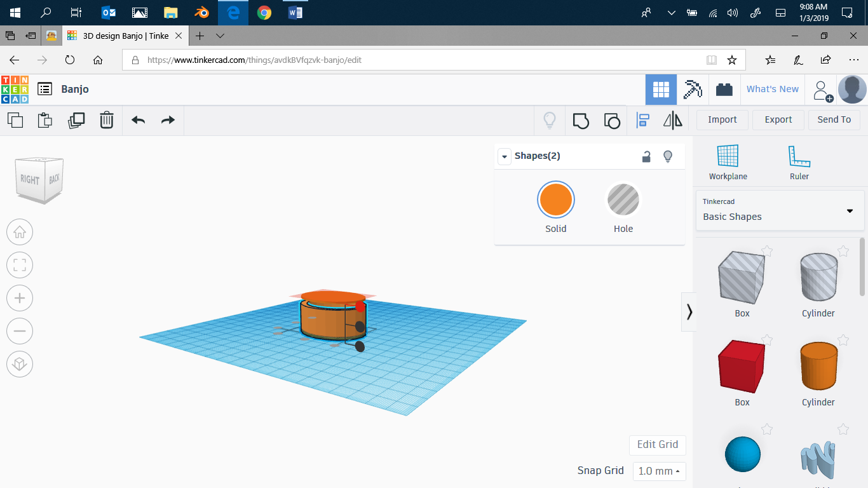Open Chrome from the taskbar
Viewport: 868px width, 488px height.
coord(264,13)
